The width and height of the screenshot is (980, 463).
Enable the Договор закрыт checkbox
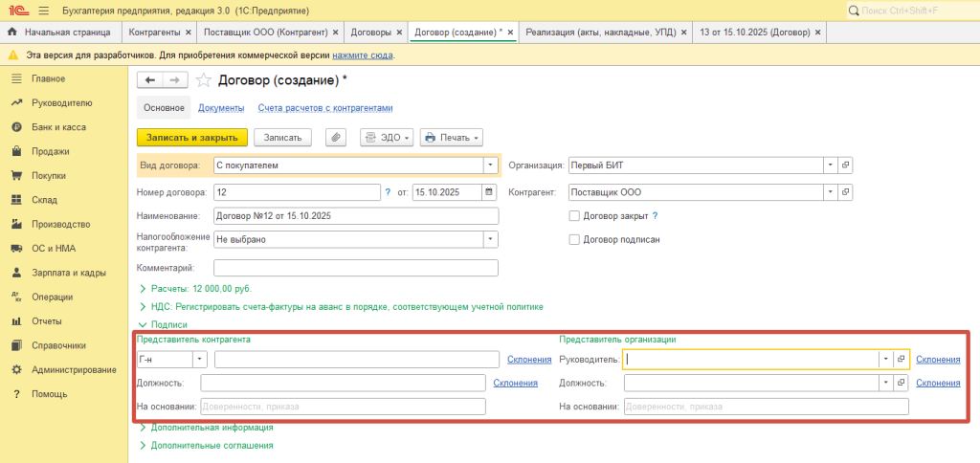coord(575,216)
